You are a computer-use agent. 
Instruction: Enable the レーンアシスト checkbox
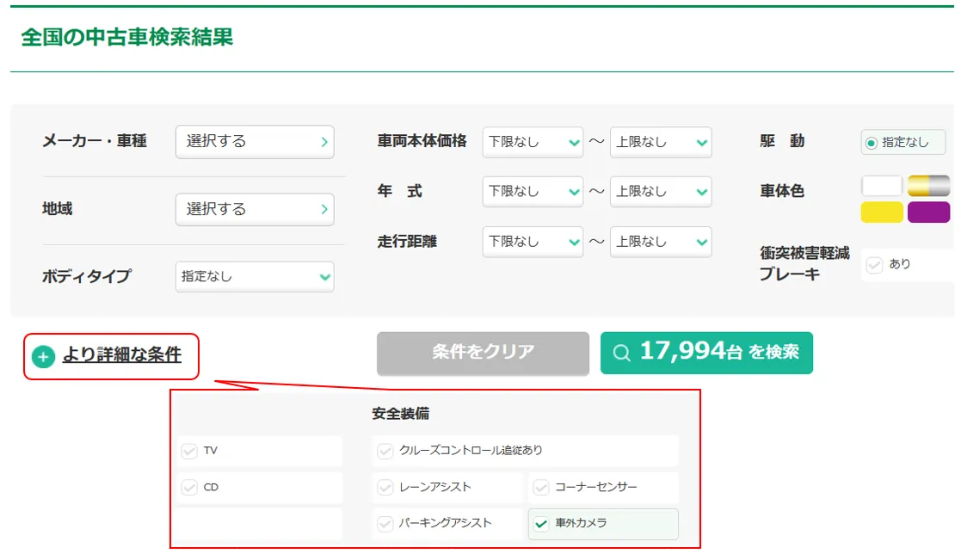click(x=385, y=488)
